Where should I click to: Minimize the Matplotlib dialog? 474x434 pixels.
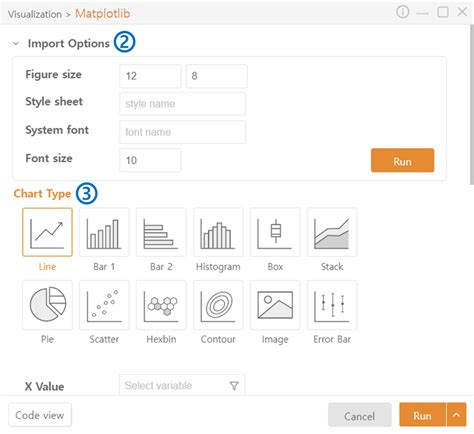(x=422, y=13)
